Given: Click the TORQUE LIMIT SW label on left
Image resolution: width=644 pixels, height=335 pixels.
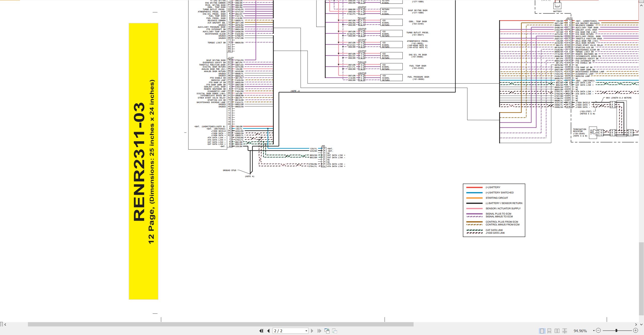Looking at the screenshot, I should [x=217, y=43].
